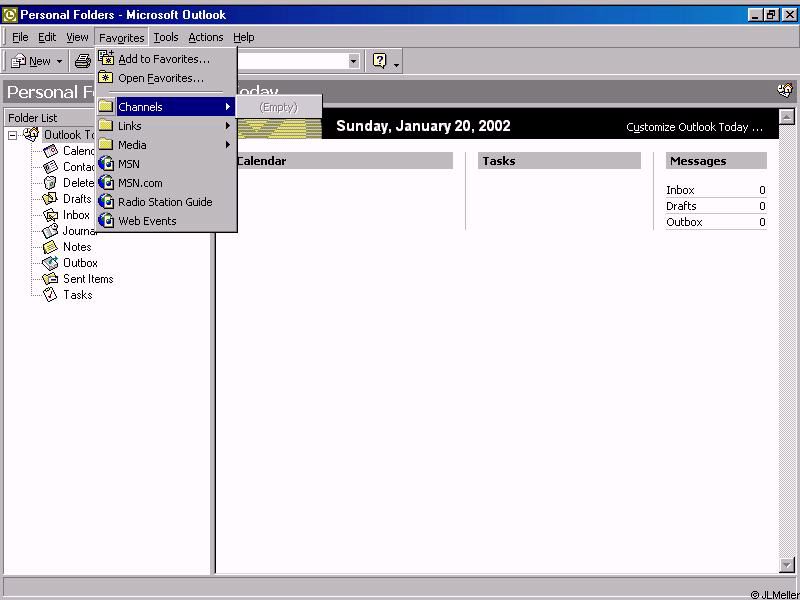Click the Contacts folder icon in tree
800x600 pixels.
point(51,167)
